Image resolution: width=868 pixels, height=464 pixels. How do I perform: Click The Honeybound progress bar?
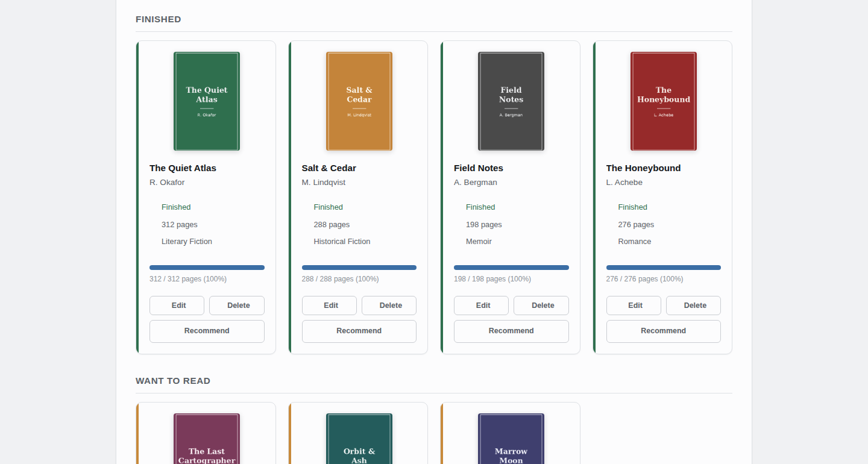click(x=664, y=268)
